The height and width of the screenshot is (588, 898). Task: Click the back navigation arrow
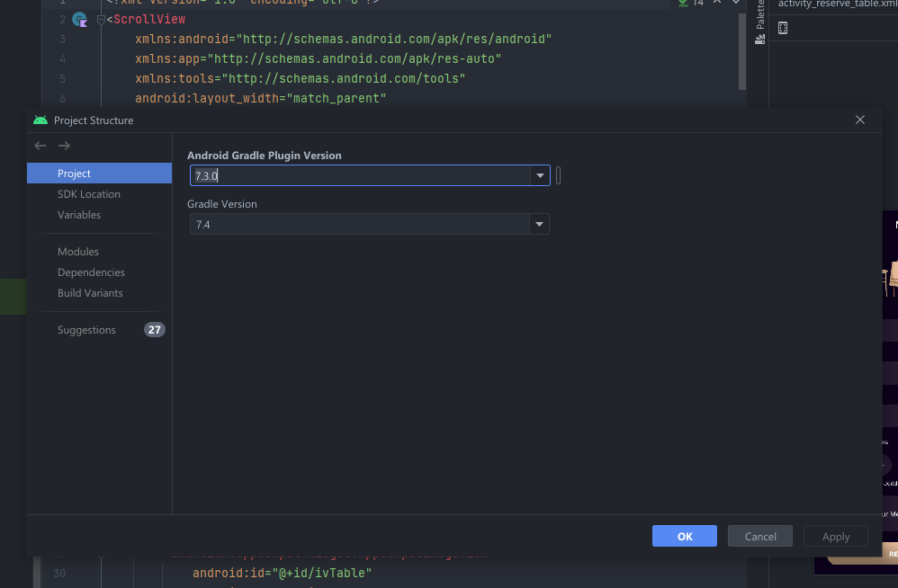pyautogui.click(x=40, y=146)
